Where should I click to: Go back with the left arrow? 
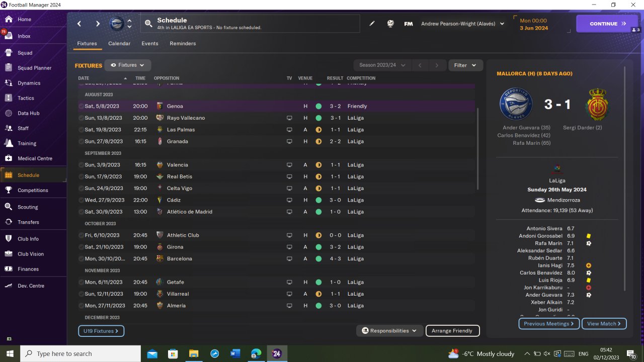click(x=79, y=24)
